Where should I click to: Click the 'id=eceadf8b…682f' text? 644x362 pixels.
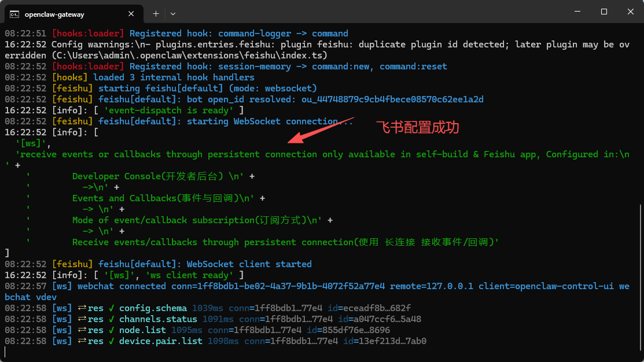[x=369, y=308]
